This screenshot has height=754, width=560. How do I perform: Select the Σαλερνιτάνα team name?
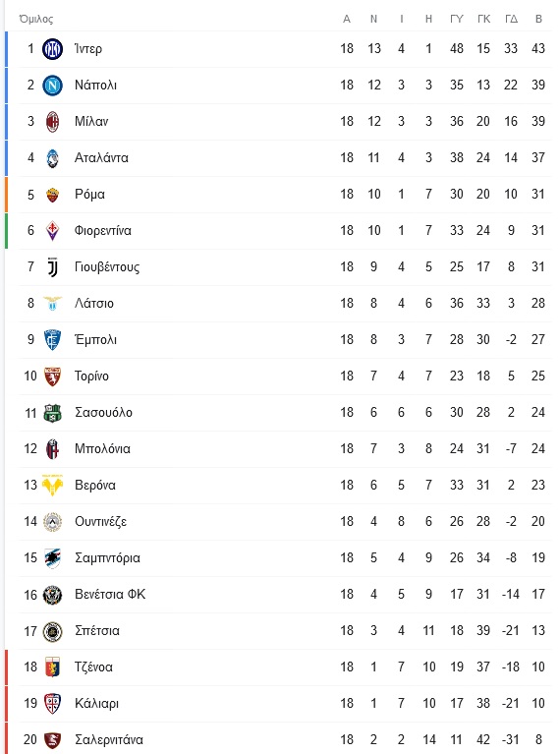(109, 739)
